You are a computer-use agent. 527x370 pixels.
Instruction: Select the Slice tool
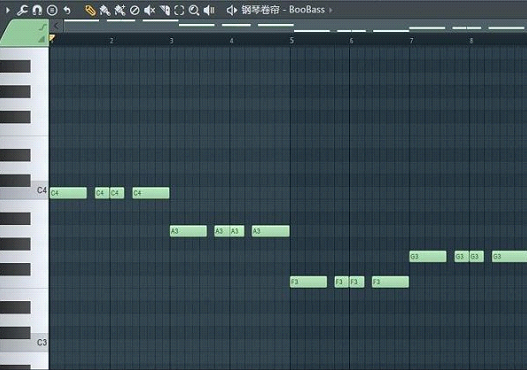[165, 10]
